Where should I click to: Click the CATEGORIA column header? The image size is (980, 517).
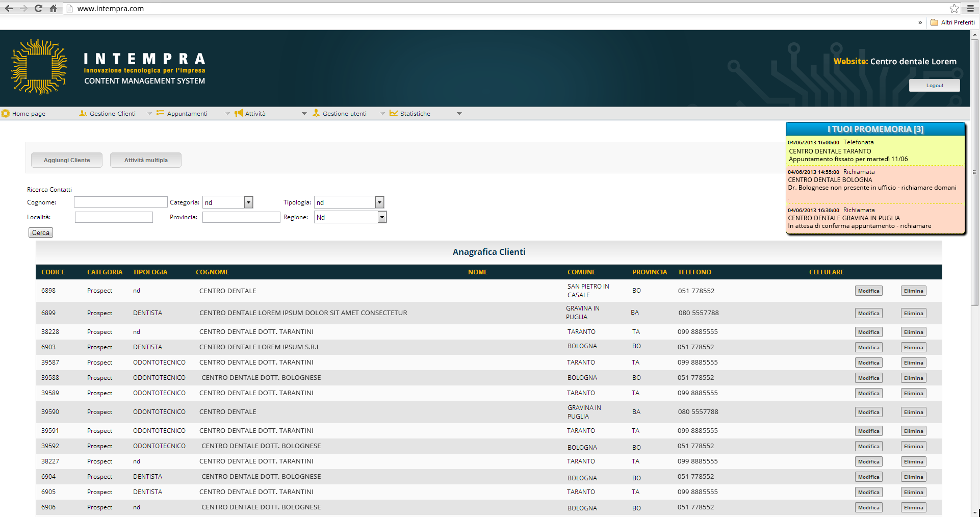105,272
